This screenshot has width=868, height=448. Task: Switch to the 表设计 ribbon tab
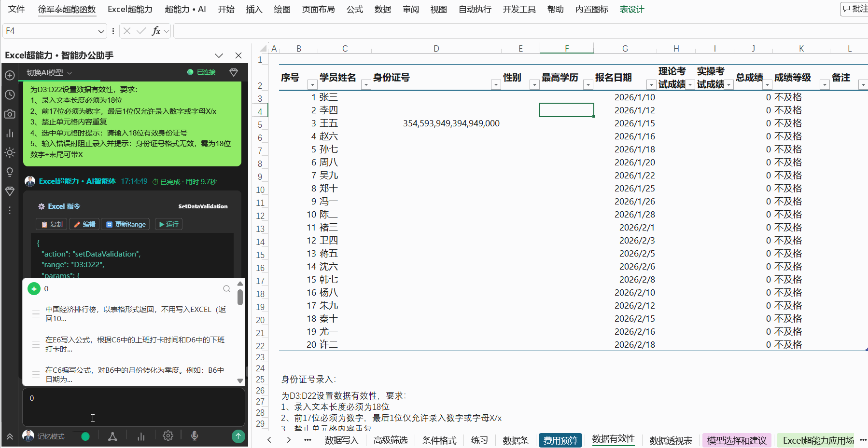(x=632, y=9)
